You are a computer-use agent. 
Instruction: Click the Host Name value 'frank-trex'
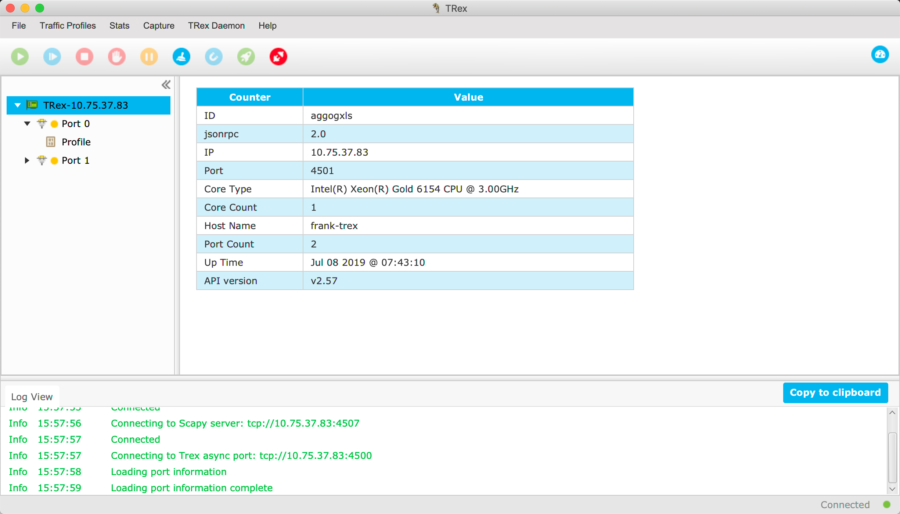coord(334,225)
